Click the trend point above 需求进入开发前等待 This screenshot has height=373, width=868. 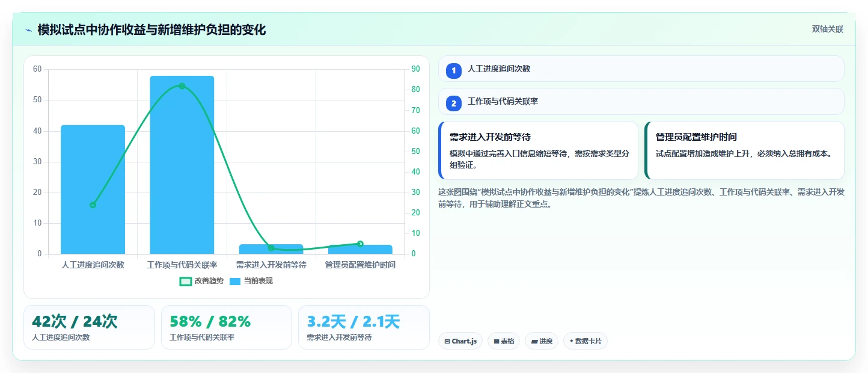(271, 248)
